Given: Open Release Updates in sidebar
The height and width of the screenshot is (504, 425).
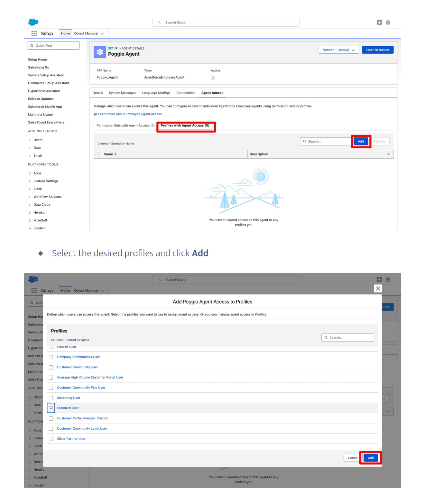Looking at the screenshot, I should click(x=41, y=99).
